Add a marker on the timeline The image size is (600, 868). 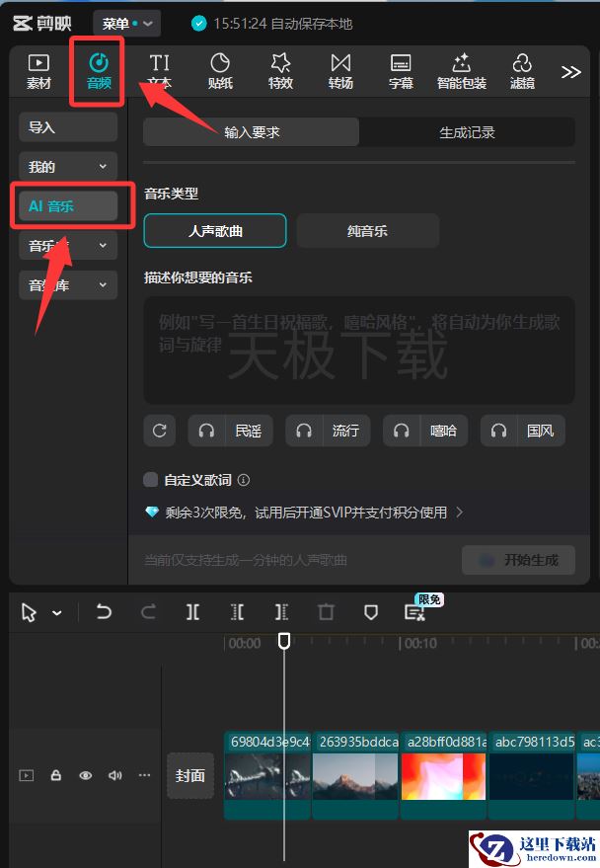(370, 612)
